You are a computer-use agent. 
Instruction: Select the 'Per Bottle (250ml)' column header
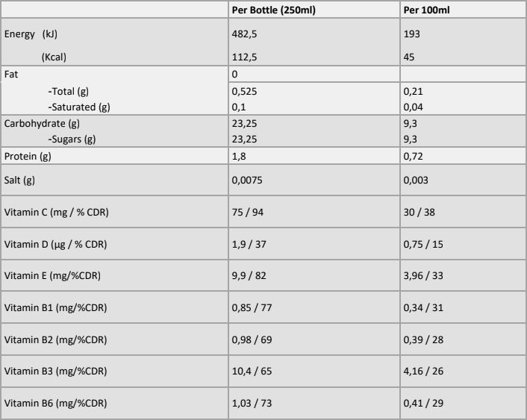pos(274,10)
